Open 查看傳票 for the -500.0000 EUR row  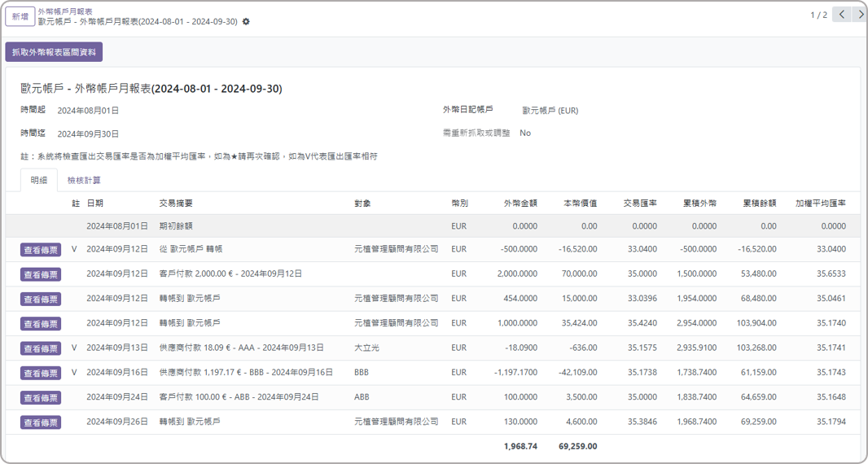(41, 250)
